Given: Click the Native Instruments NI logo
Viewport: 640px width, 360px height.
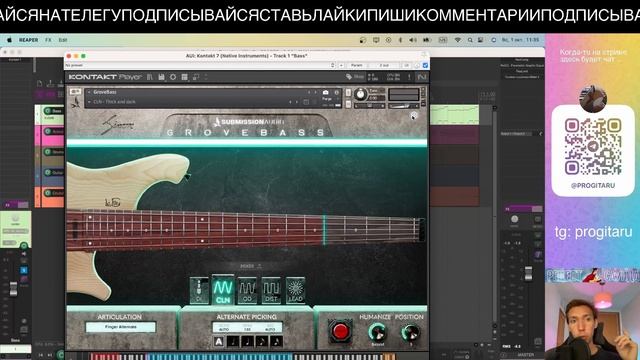Looking at the screenshot, I should 422,77.
